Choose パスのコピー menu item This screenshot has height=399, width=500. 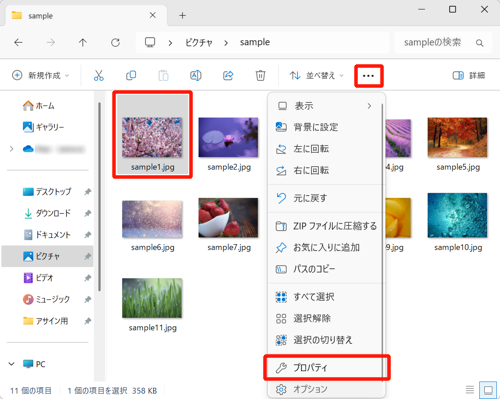[x=325, y=269]
